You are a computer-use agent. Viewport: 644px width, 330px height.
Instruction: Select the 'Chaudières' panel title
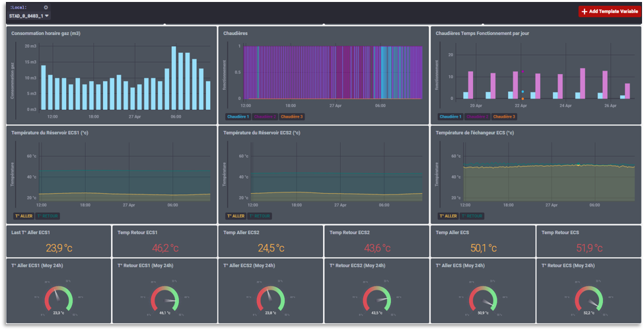(235, 33)
